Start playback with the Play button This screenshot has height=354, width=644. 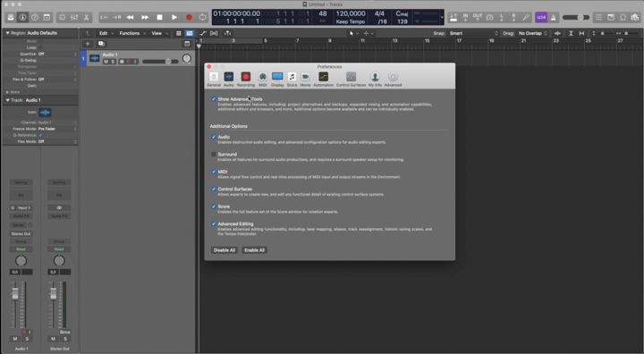(174, 17)
